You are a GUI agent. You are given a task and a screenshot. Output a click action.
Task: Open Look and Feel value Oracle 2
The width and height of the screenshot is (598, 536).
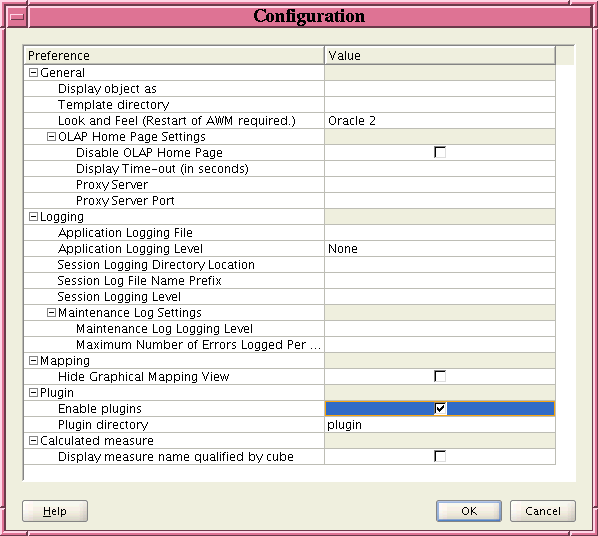pos(440,121)
